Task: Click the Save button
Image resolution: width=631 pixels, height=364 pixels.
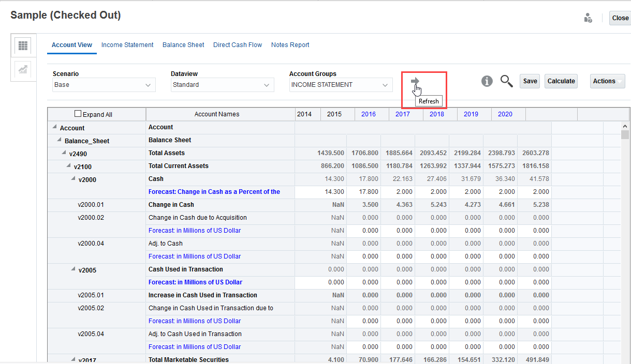Action: [530, 81]
